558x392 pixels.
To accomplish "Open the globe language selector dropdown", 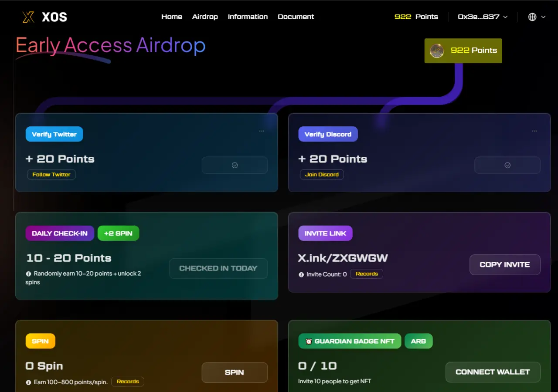I will pyautogui.click(x=537, y=17).
